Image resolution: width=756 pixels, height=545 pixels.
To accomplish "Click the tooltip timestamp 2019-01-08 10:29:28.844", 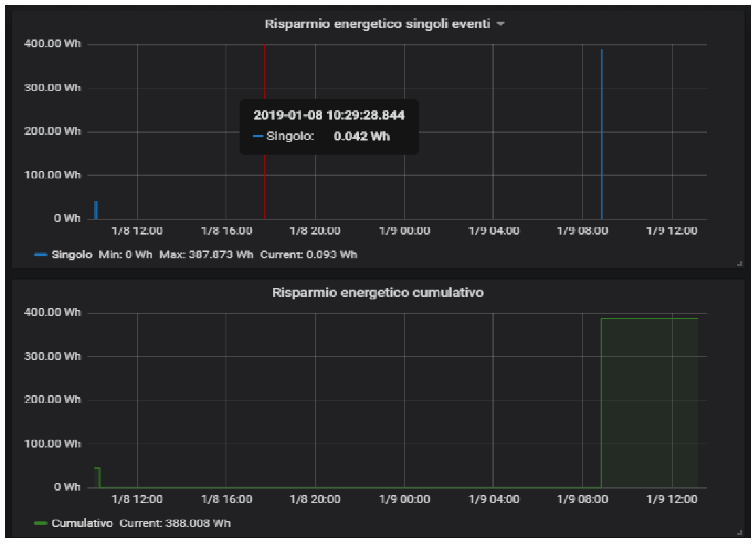I will pos(329,116).
